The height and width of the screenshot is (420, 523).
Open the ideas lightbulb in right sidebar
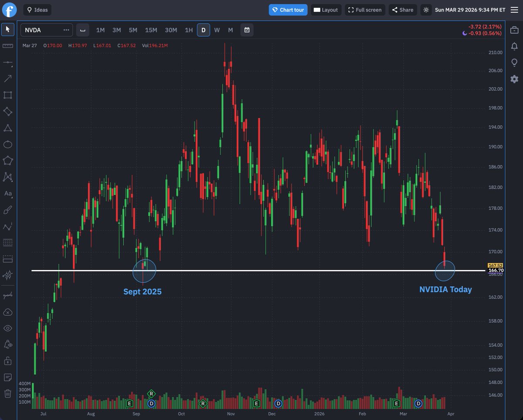point(514,63)
